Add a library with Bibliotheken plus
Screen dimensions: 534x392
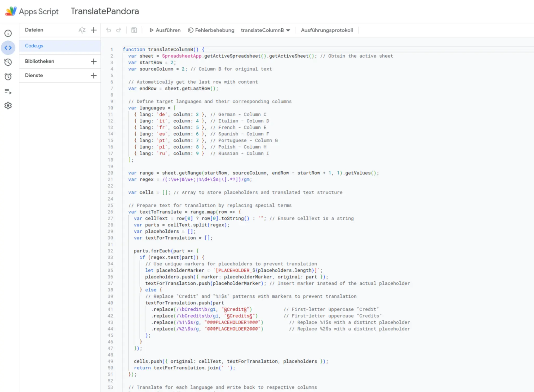(94, 61)
